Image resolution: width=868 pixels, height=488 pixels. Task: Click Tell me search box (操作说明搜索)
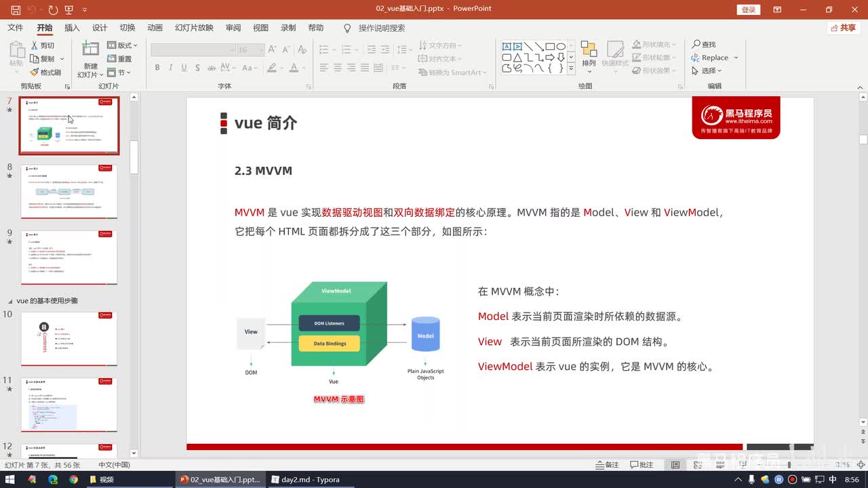[x=374, y=28]
